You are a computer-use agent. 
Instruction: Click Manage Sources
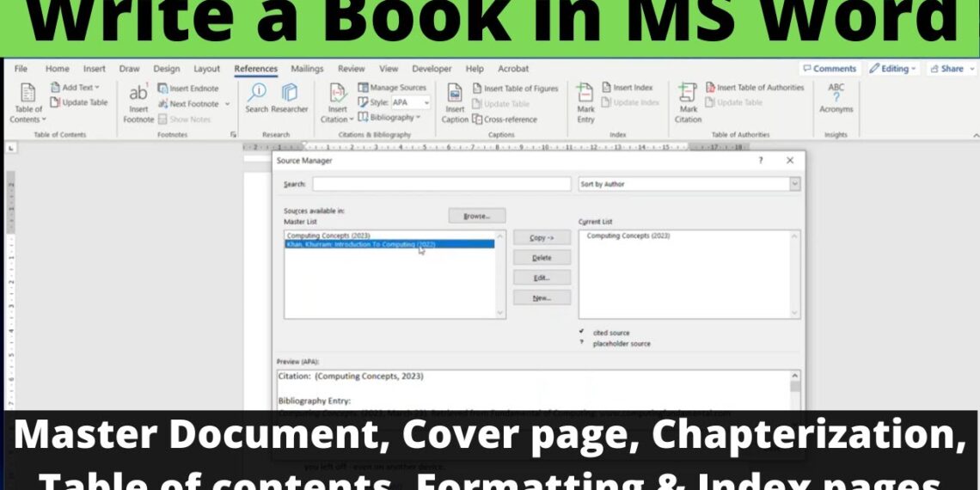[x=392, y=88]
